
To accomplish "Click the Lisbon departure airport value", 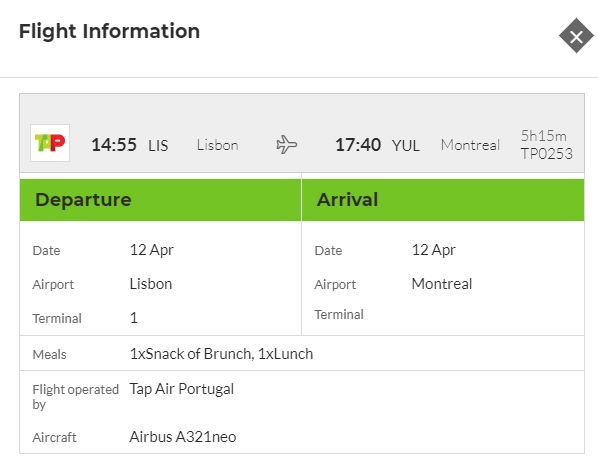I will [151, 284].
